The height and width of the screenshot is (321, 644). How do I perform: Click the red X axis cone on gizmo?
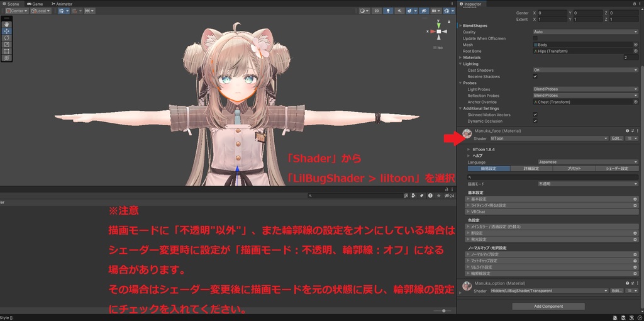[433, 31]
